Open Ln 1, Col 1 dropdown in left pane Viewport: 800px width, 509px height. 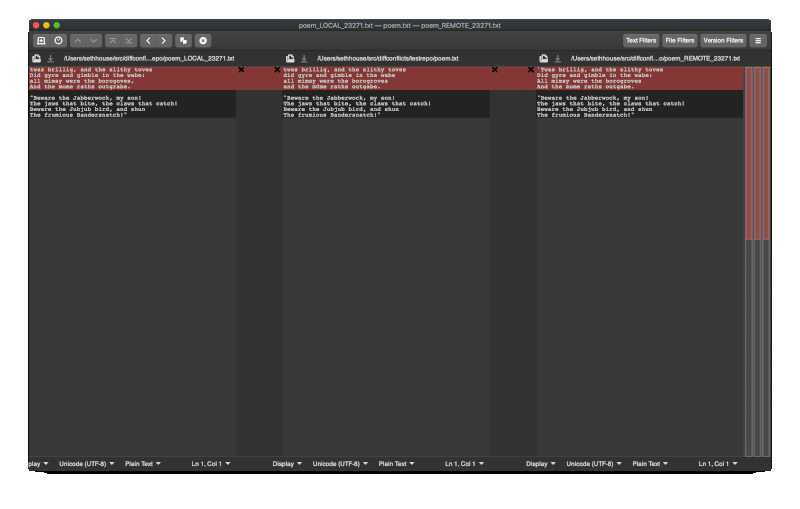[x=211, y=464]
